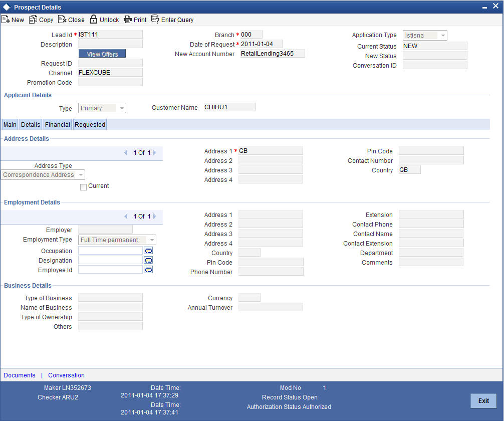Go to next Employment Details record
The width and height of the screenshot is (504, 421).
(155, 216)
